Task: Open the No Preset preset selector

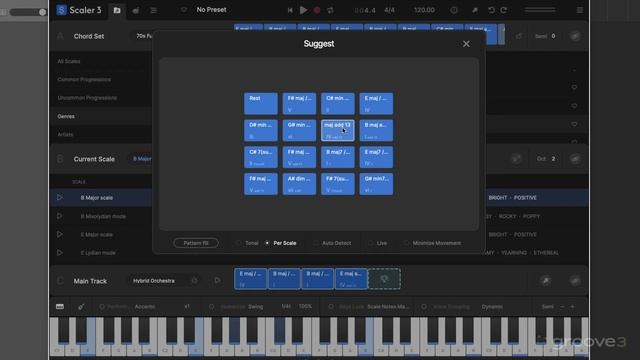Action: tap(211, 10)
